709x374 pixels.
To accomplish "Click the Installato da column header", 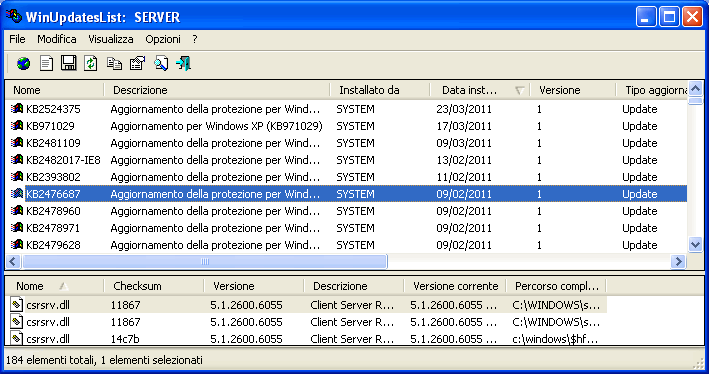I will point(380,90).
